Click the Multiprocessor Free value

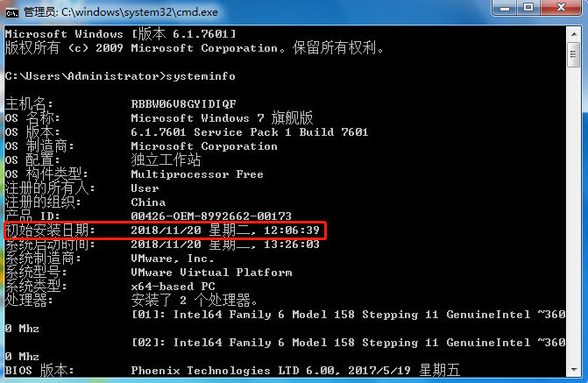pyautogui.click(x=196, y=174)
